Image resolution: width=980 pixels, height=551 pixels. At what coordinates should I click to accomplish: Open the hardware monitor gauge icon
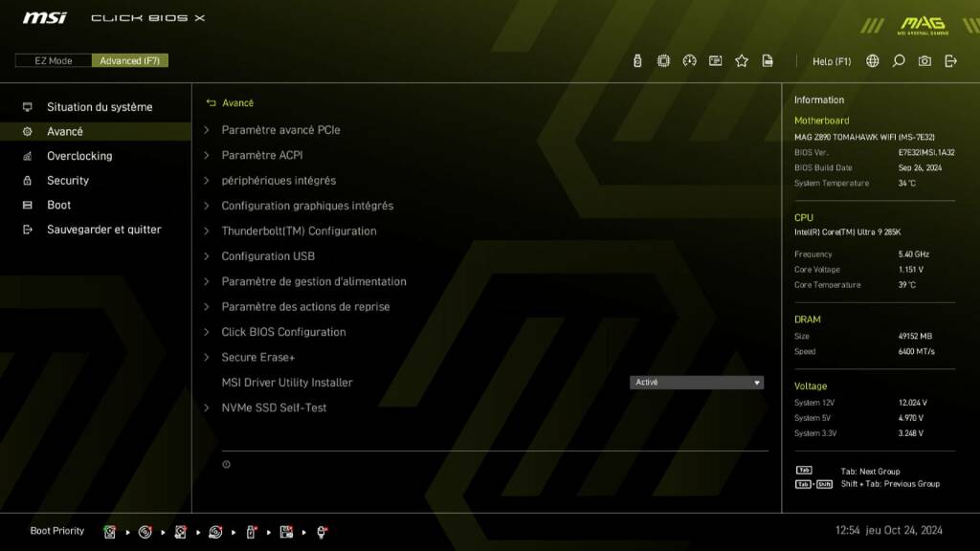(689, 61)
